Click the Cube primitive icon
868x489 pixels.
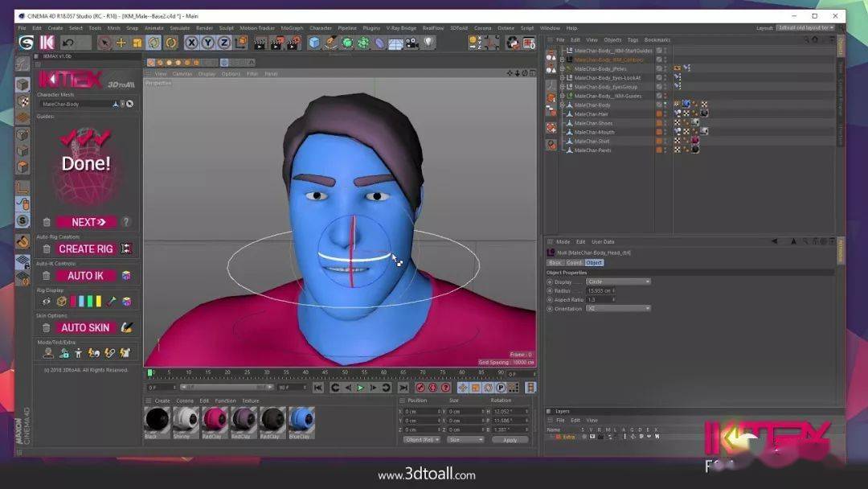pos(315,43)
